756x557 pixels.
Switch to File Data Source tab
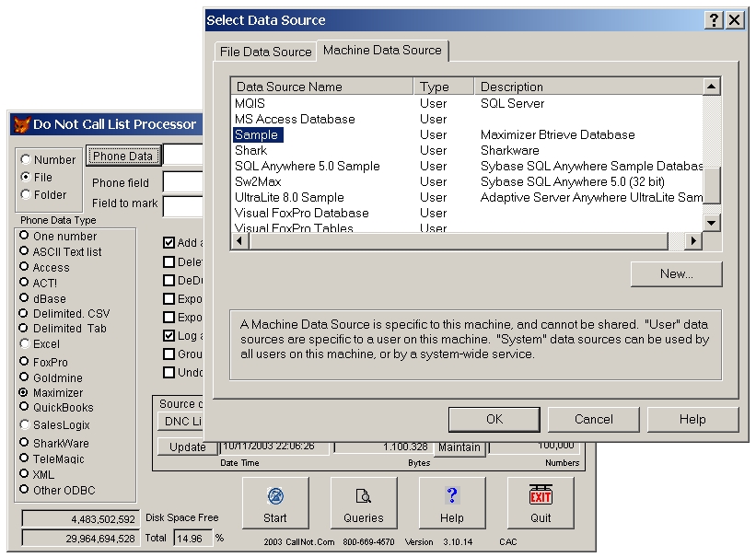(x=266, y=52)
